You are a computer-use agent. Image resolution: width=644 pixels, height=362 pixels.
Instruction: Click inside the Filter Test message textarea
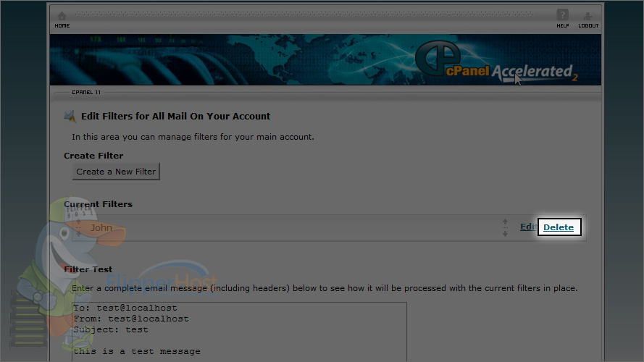point(240,332)
